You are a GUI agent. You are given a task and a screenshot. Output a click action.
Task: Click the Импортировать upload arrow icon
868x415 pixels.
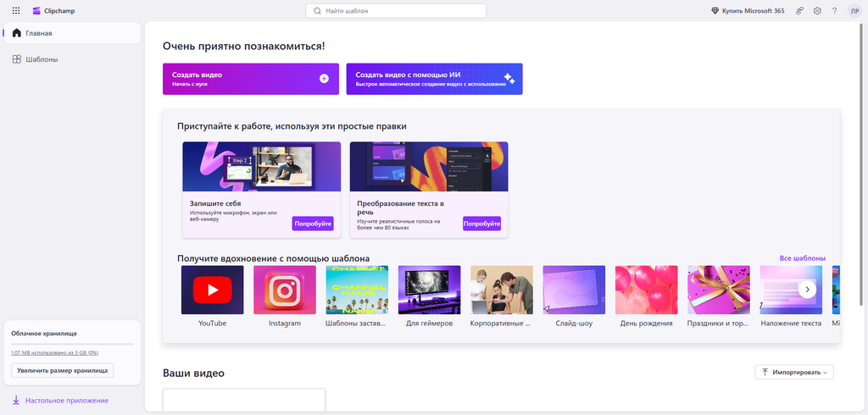(765, 372)
